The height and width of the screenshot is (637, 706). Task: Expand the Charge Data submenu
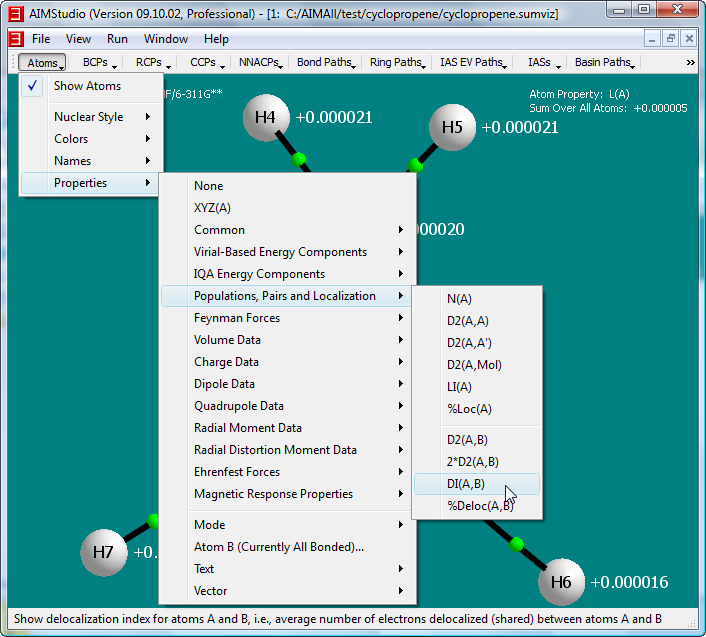coord(226,362)
